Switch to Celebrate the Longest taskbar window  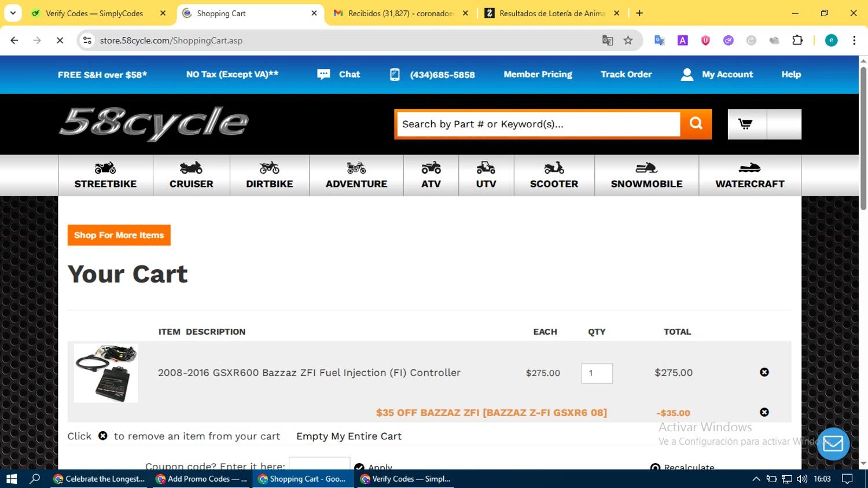tap(99, 479)
